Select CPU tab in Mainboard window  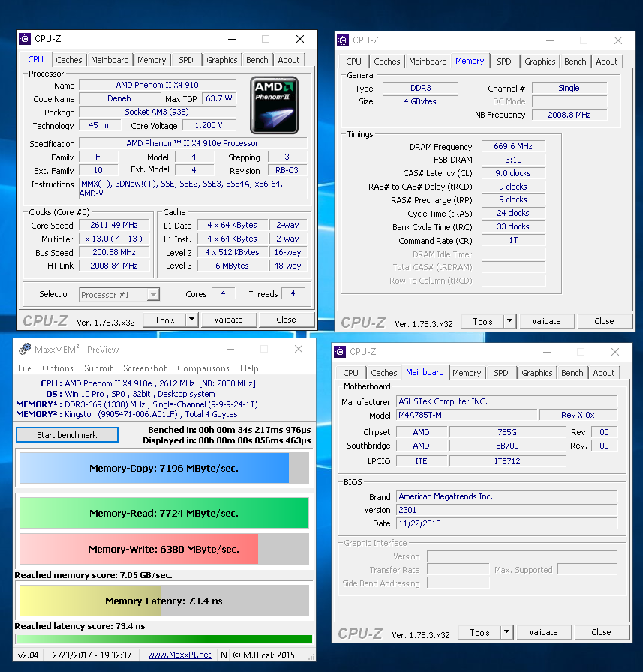[350, 373]
